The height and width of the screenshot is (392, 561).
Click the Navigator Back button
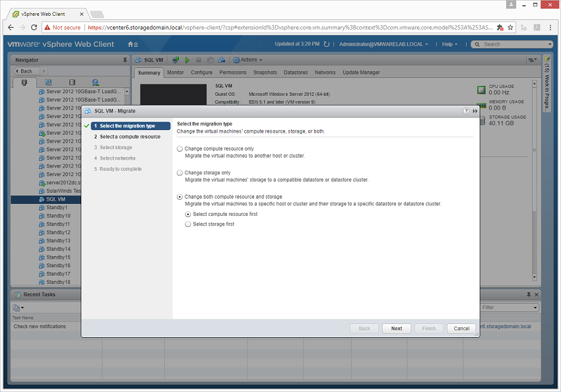click(26, 71)
